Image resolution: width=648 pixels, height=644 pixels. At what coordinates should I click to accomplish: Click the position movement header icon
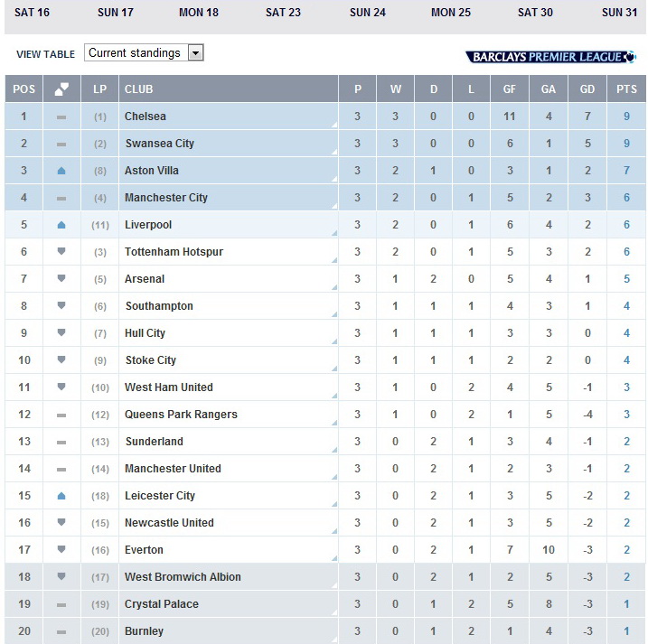pos(61,89)
